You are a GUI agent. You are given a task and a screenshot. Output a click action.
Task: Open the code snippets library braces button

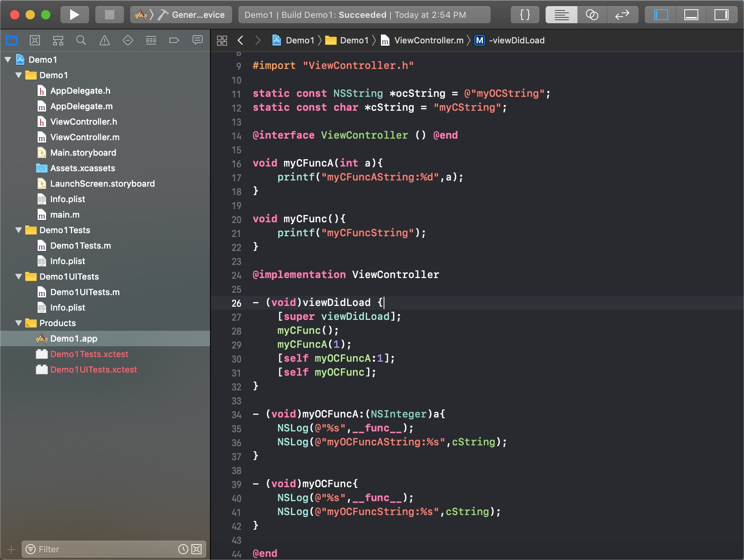click(x=525, y=15)
